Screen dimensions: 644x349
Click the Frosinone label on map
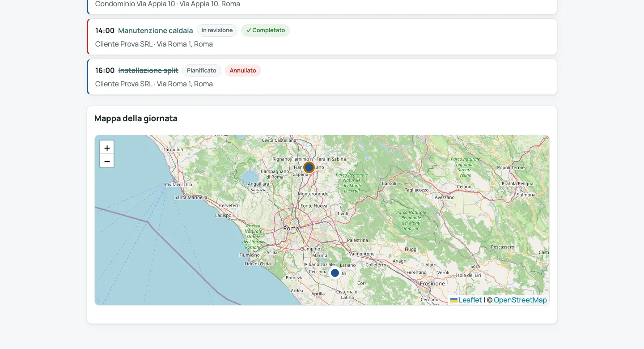coord(432,283)
